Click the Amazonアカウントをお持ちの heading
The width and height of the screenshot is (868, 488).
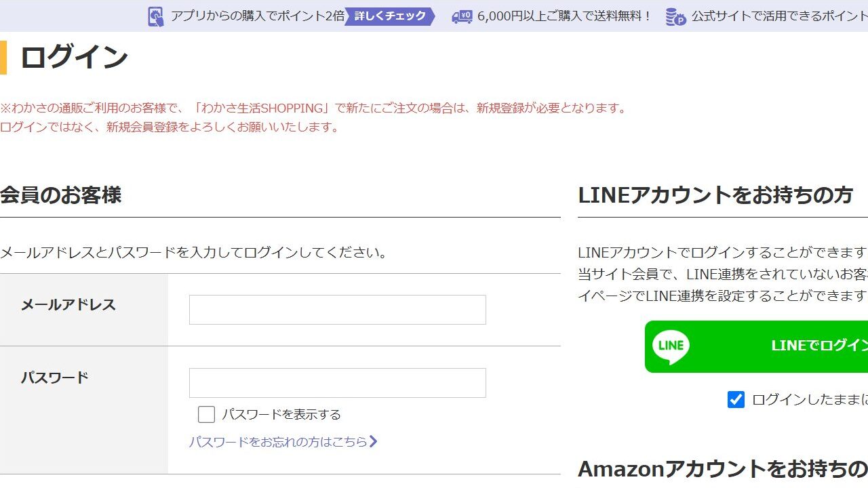(723, 468)
